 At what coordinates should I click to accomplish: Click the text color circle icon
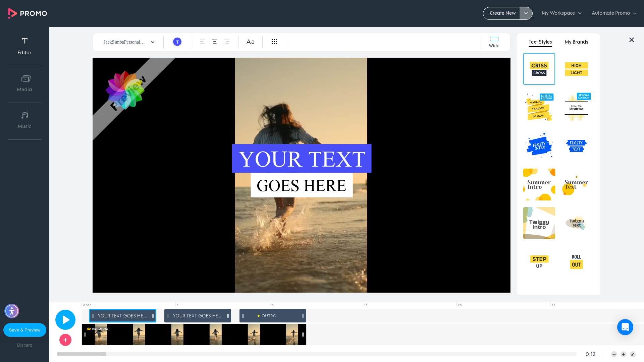[177, 42]
